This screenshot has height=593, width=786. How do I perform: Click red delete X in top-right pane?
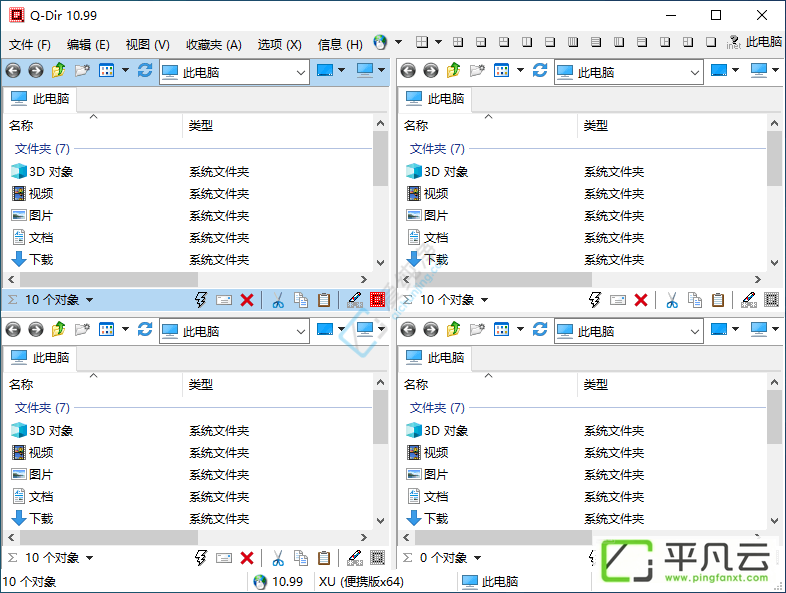click(x=641, y=300)
